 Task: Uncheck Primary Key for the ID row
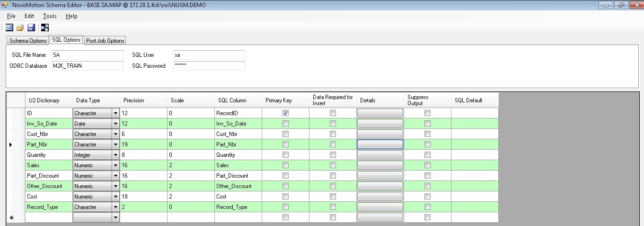pos(285,113)
